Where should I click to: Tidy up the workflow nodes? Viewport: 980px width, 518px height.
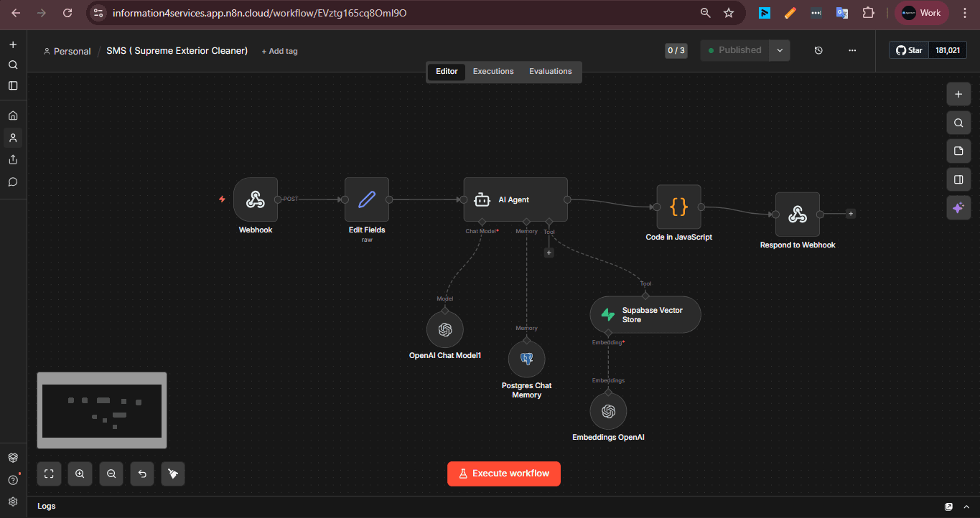[x=173, y=474]
